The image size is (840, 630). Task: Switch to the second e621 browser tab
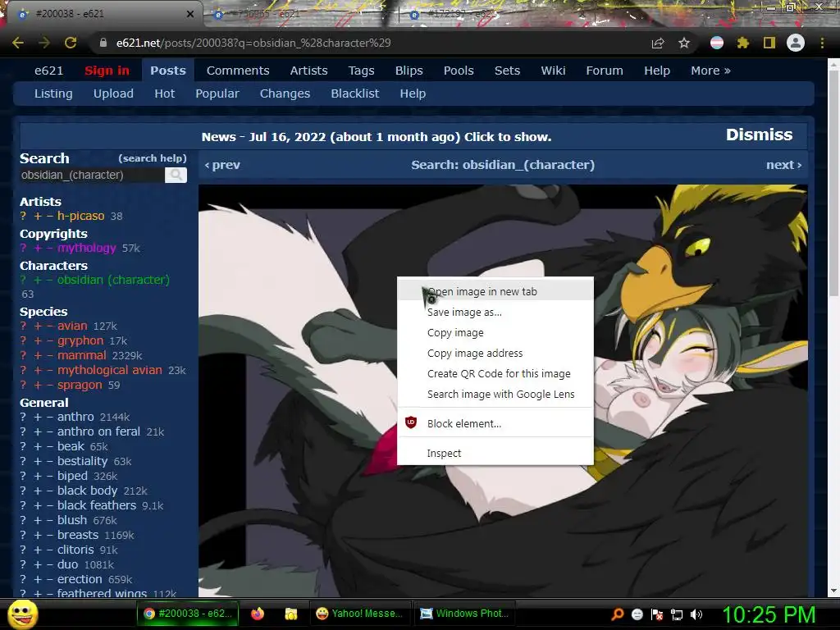click(x=300, y=15)
